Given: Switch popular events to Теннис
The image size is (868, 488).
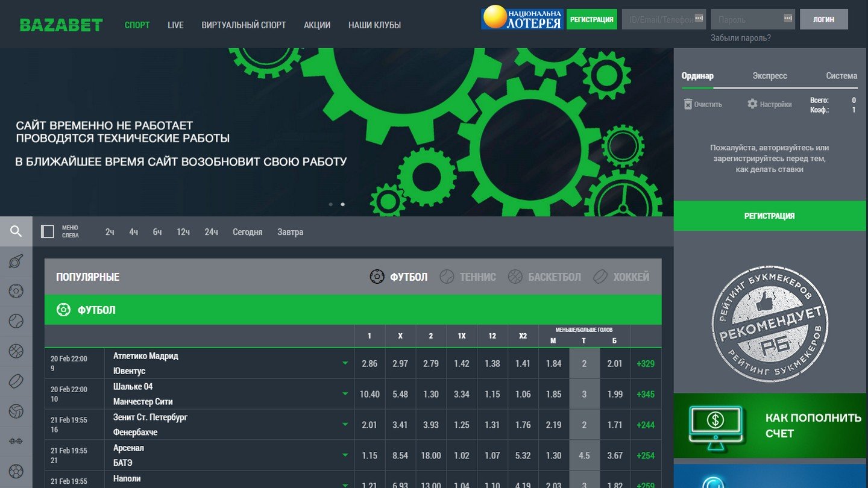Looking at the screenshot, I should click(x=468, y=277).
